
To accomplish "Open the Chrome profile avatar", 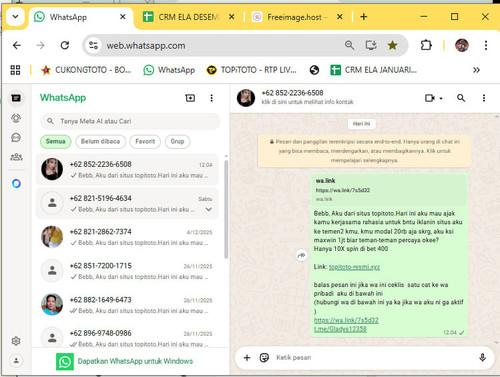I will coord(462,45).
